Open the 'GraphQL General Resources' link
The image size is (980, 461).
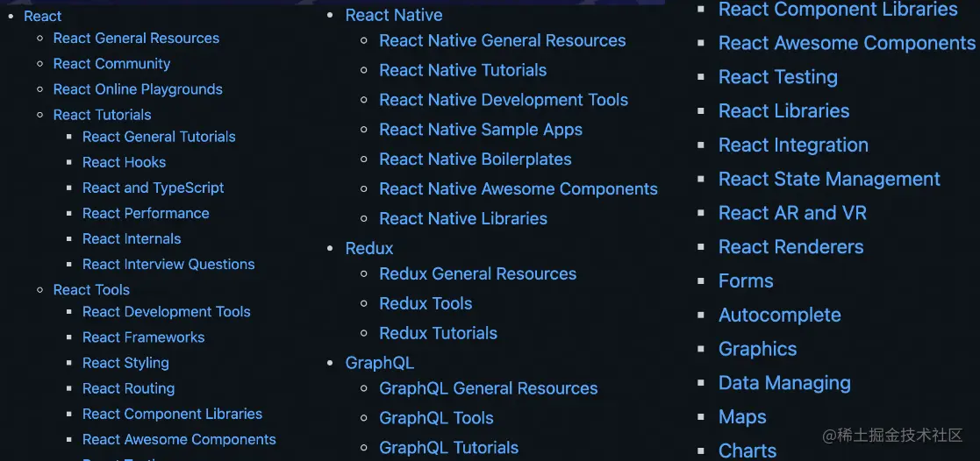488,388
